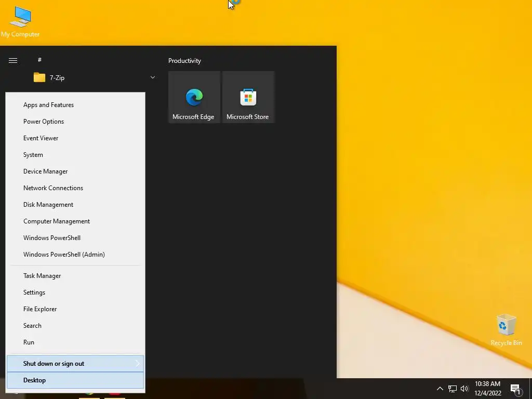
Task: Expand the 7-Zip folder chevron
Action: (x=153, y=78)
